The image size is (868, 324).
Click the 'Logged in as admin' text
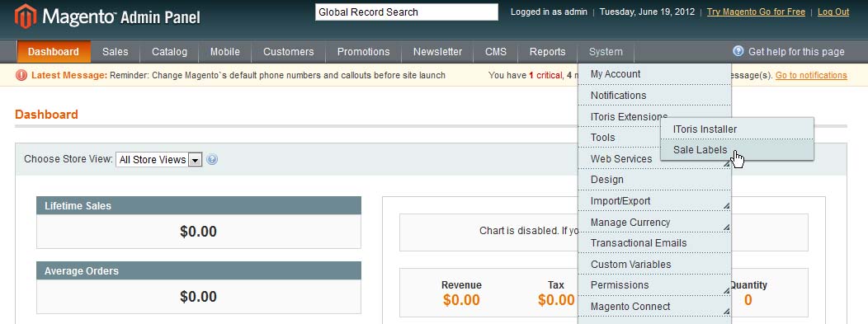point(549,12)
